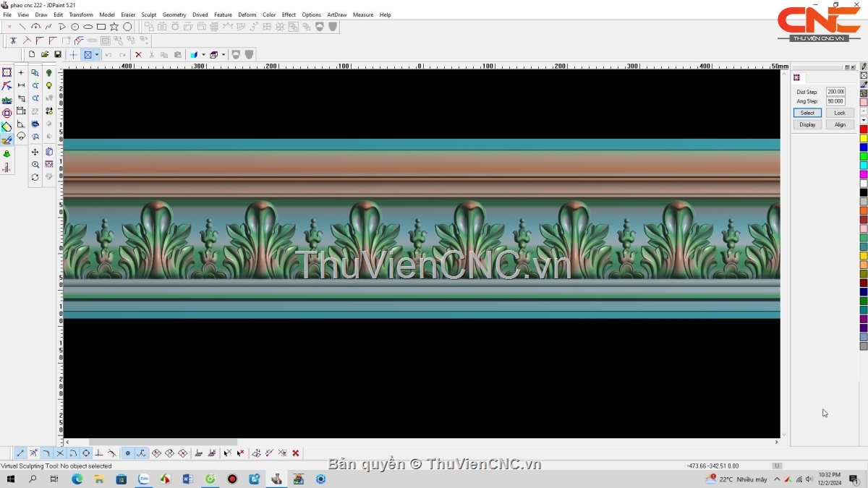Pick the blue color swatch

tap(864, 147)
